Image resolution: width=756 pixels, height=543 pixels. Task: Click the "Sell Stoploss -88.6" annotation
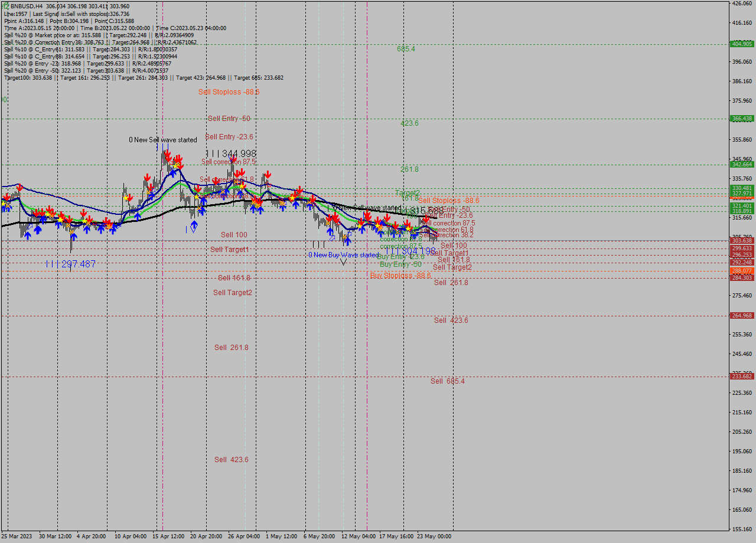tap(229, 92)
